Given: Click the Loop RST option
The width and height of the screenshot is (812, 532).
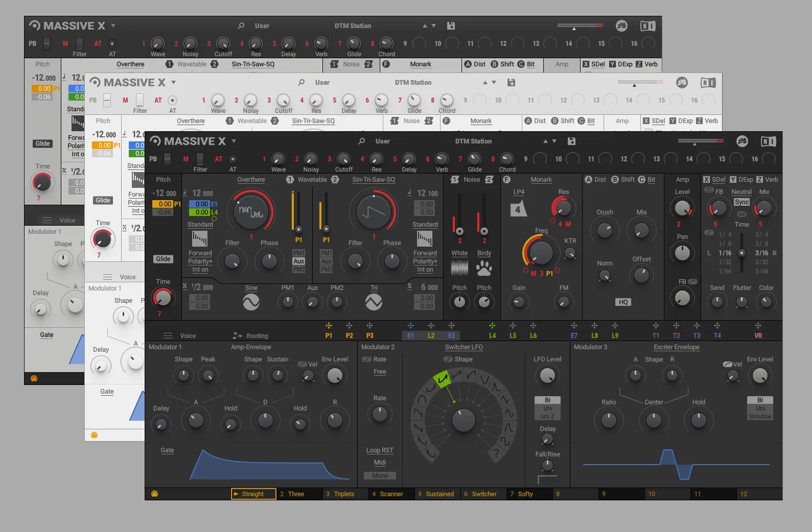Looking at the screenshot, I should click(380, 450).
